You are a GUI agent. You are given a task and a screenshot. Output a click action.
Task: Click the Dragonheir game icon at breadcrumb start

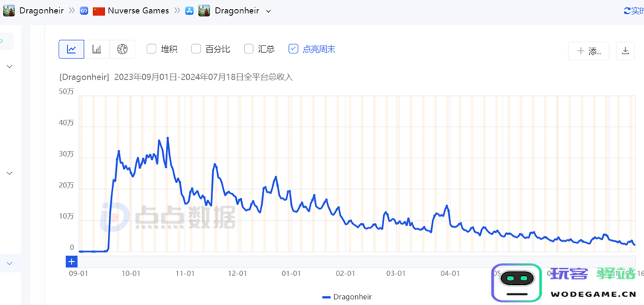(9, 10)
